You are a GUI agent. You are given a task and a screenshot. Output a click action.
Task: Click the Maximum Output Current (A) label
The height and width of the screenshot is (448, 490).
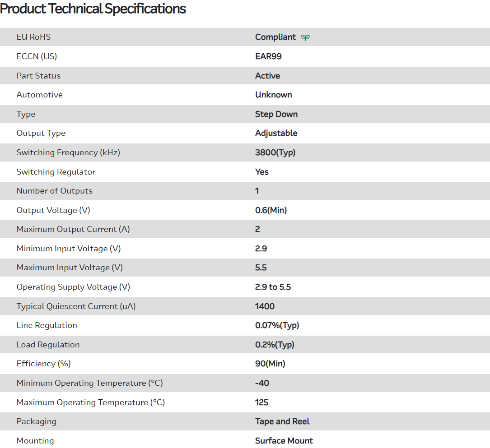[73, 229]
